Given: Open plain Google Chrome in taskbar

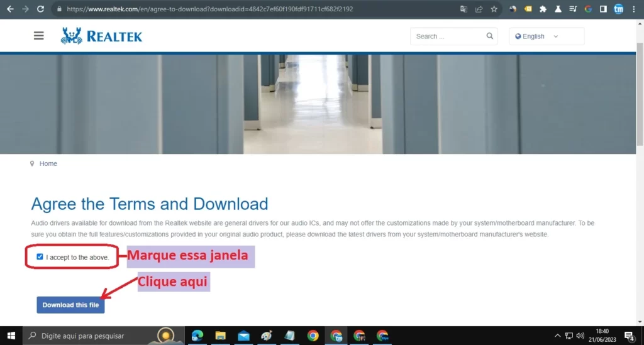Looking at the screenshot, I should [x=313, y=336].
